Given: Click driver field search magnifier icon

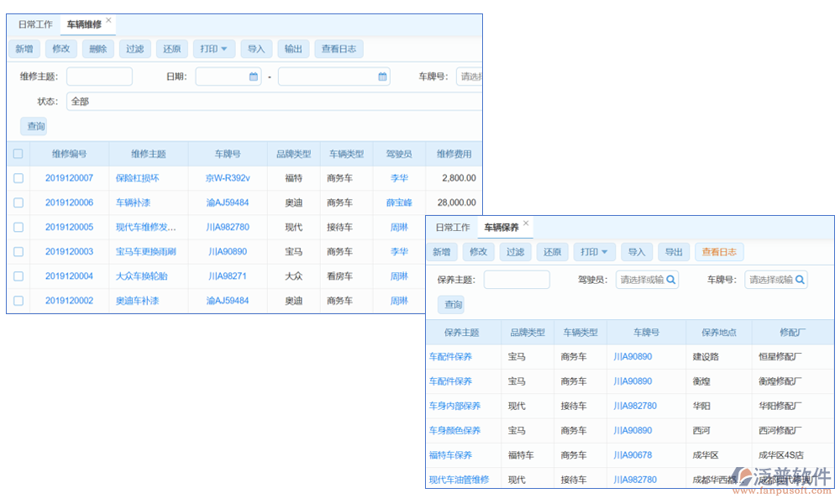Looking at the screenshot, I should pos(671,280).
